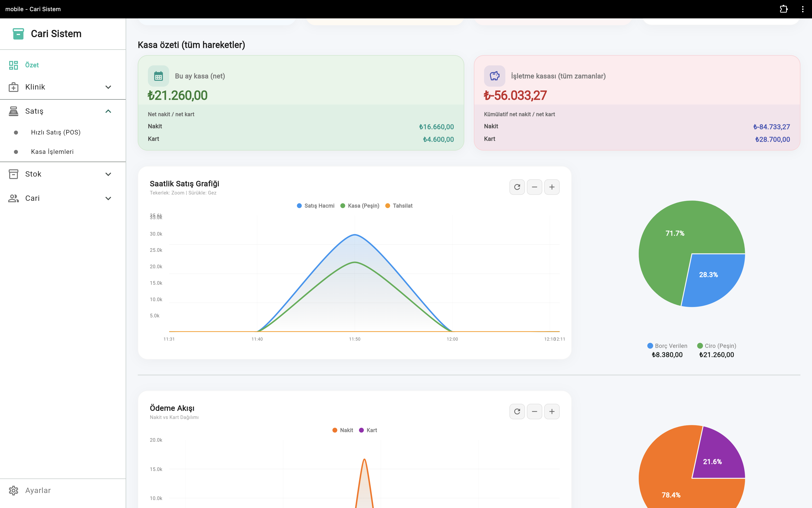
Task: Click the piggy bank icon in İşletme kasası card
Action: pyautogui.click(x=495, y=76)
